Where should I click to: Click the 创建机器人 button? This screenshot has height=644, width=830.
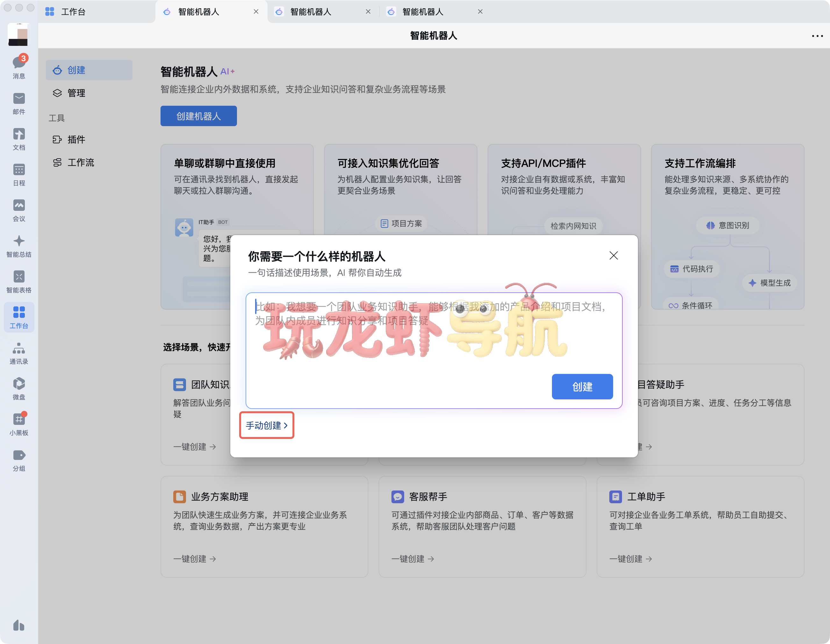199,116
